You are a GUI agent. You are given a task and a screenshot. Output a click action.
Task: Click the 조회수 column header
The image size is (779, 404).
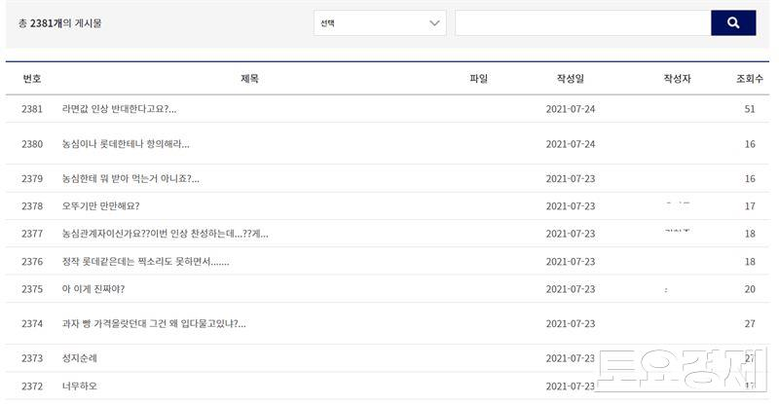[750, 79]
